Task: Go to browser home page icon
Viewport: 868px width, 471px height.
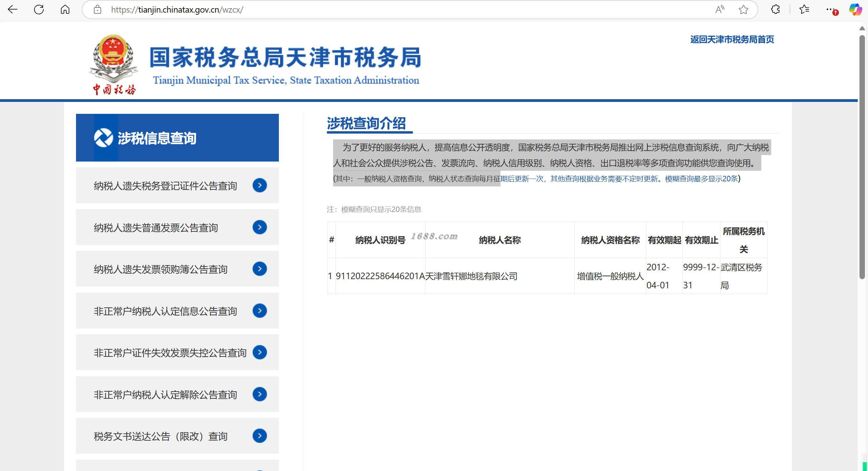Action: click(x=65, y=10)
